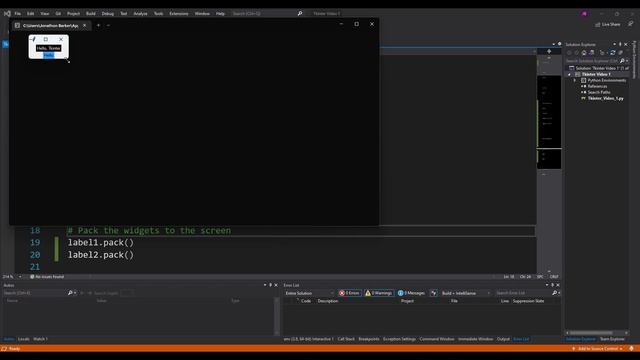Viewport: 640px width, 360px height.
Task: Click Solution Explorer pending changes filter icon
Action: (602, 53)
